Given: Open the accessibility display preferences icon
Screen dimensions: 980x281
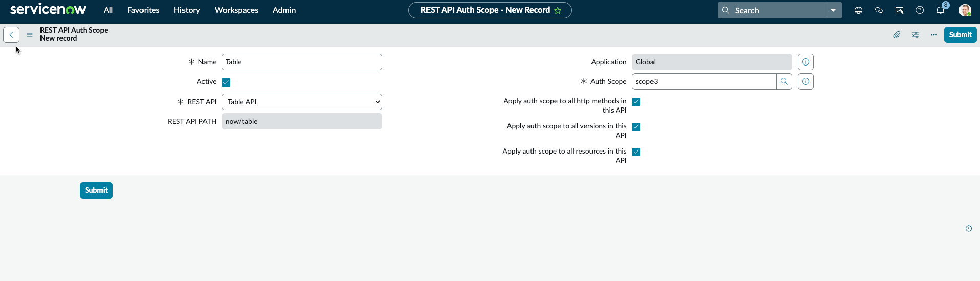Looking at the screenshot, I should coord(900,10).
